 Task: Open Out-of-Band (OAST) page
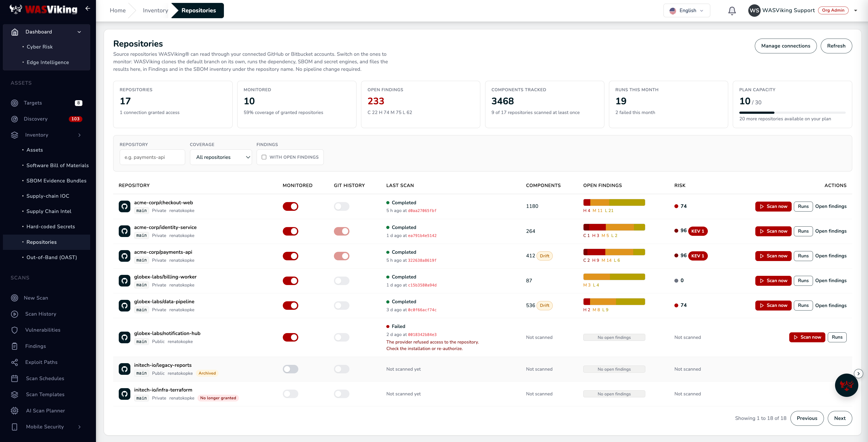pyautogui.click(x=52, y=257)
